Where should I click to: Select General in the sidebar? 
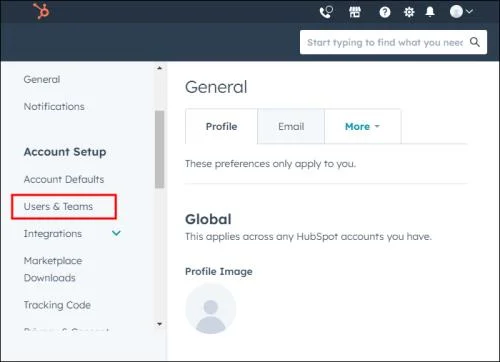click(42, 79)
